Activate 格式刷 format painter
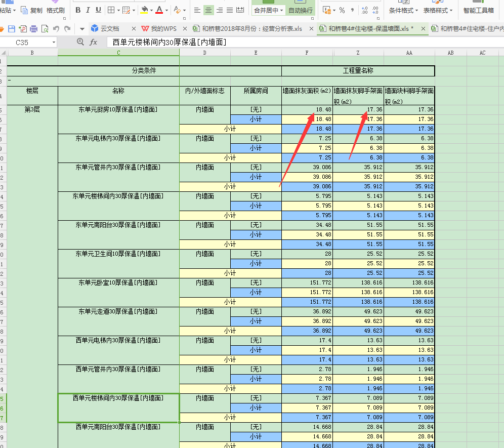The width and height of the screenshot is (504, 448). tap(55, 10)
